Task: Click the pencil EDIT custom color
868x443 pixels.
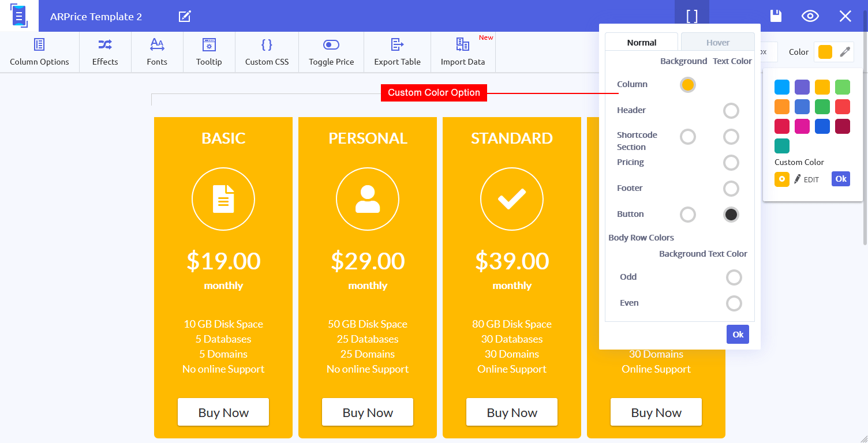Action: coord(806,179)
